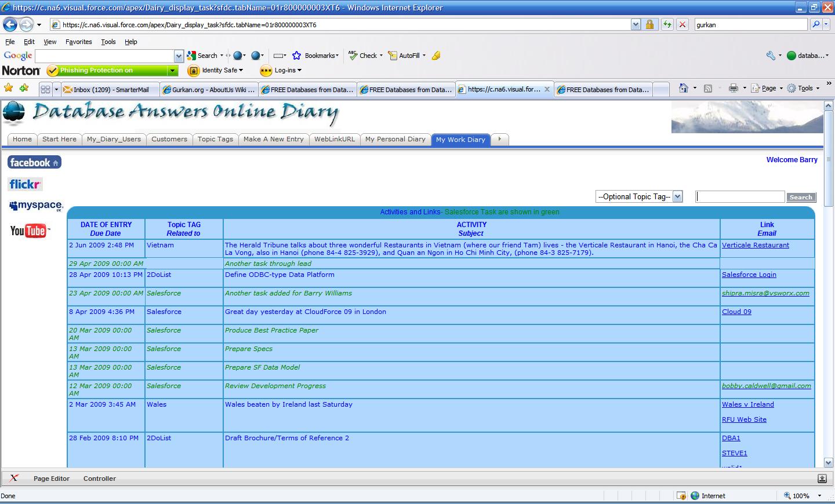Switch to the Customers tab
Screen dimensions: 835x504
coord(169,139)
